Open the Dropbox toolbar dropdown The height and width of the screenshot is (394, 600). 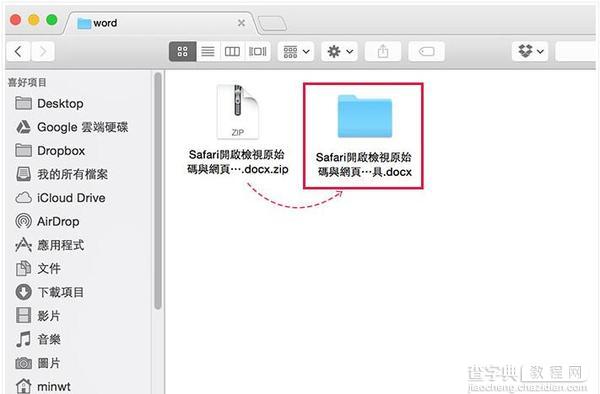tap(530, 51)
